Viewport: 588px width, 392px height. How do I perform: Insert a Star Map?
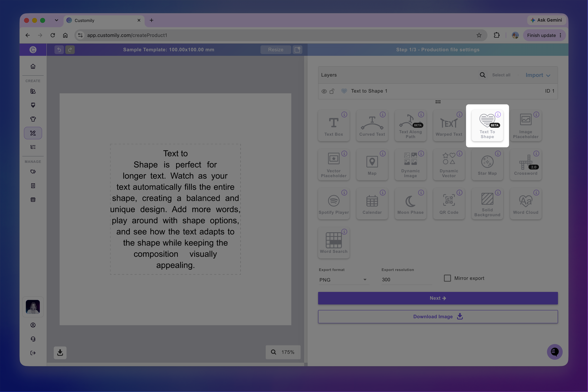[x=487, y=164]
